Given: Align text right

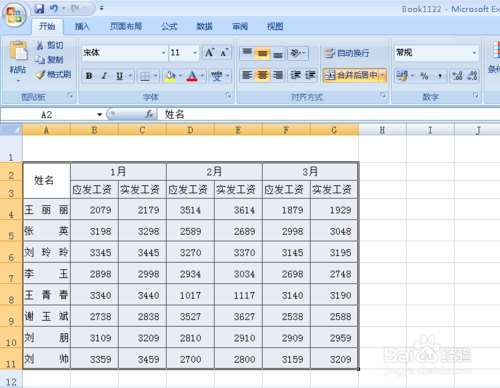Looking at the screenshot, I should coord(278,75).
